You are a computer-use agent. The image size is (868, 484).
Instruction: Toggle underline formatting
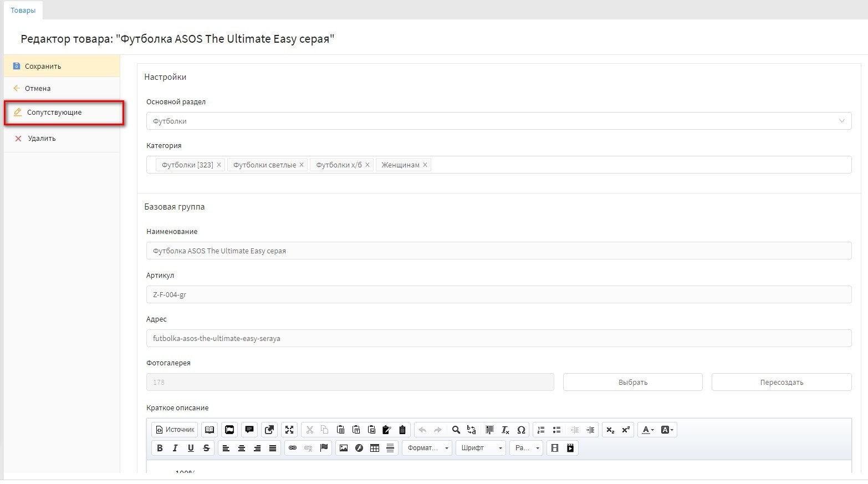coord(191,448)
